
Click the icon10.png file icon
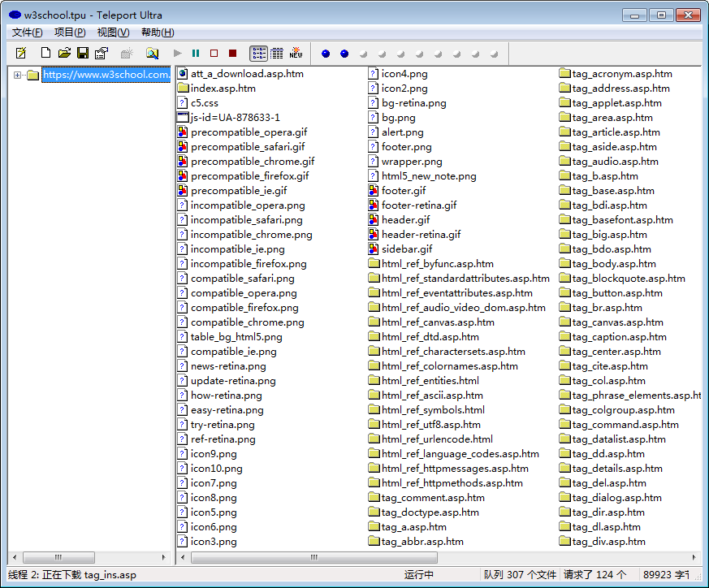pos(182,469)
